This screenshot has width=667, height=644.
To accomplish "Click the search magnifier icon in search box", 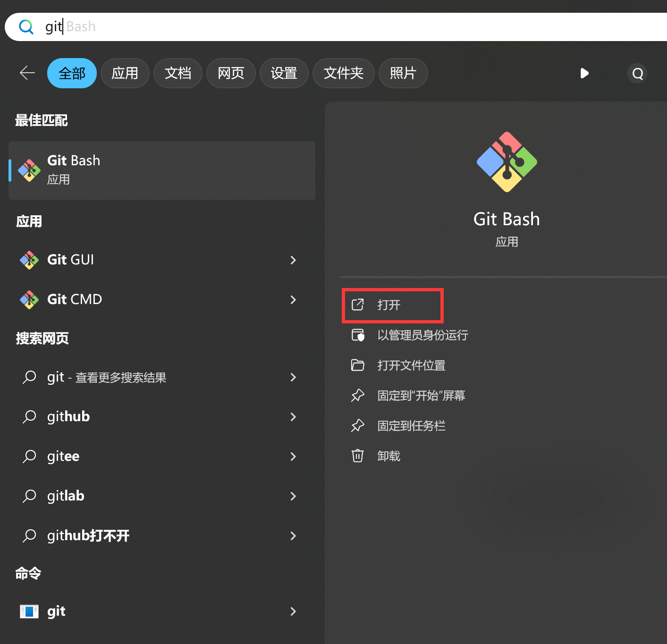I will (26, 27).
